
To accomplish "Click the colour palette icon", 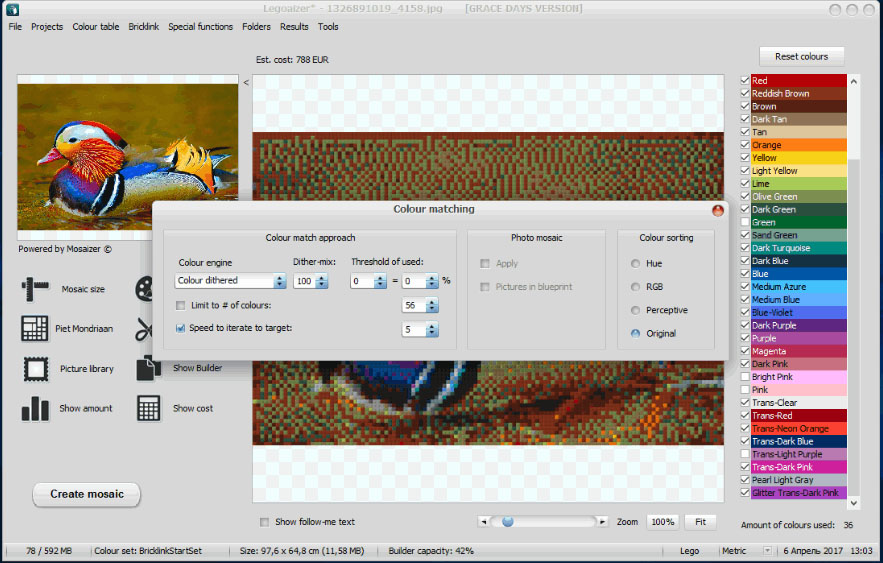I will pyautogui.click(x=144, y=289).
